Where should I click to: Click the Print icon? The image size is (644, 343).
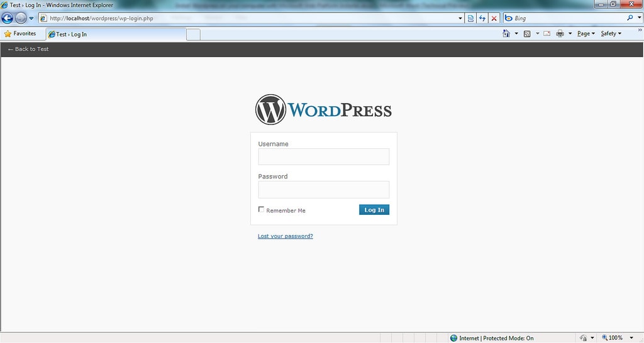click(x=560, y=34)
